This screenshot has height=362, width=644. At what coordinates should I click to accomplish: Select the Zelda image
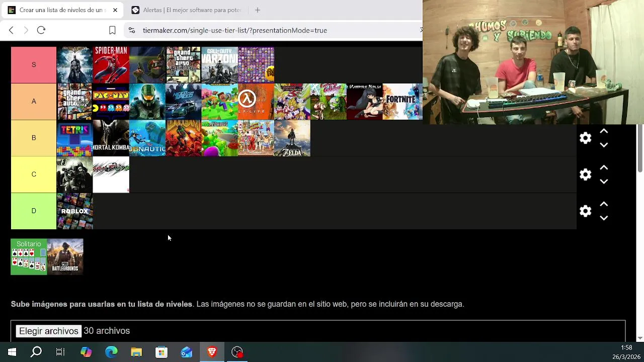click(292, 138)
